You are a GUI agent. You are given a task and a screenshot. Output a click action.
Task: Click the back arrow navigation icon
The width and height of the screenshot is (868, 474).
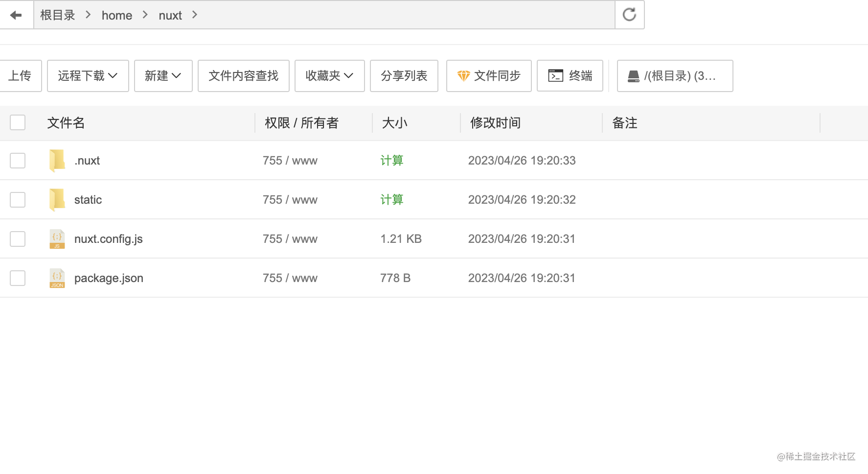17,15
